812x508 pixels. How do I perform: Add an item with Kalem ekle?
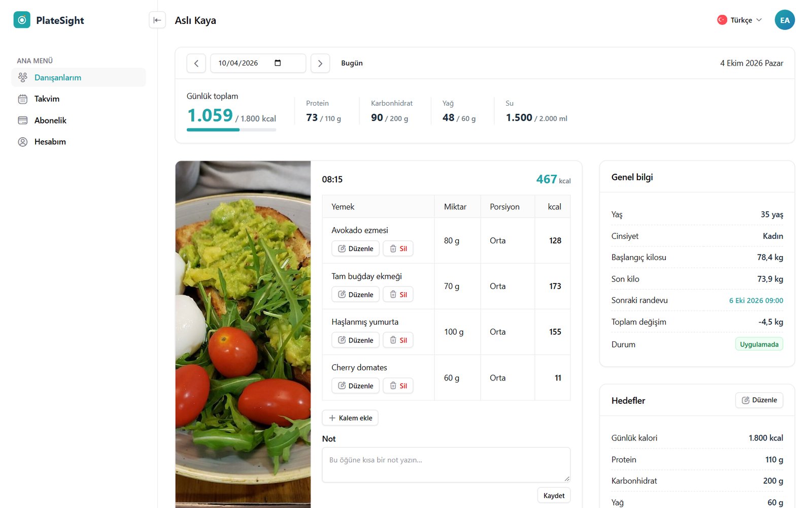pyautogui.click(x=350, y=418)
